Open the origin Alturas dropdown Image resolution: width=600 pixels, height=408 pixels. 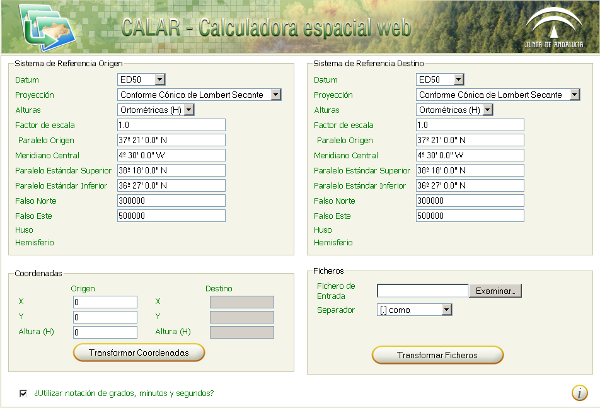point(156,110)
